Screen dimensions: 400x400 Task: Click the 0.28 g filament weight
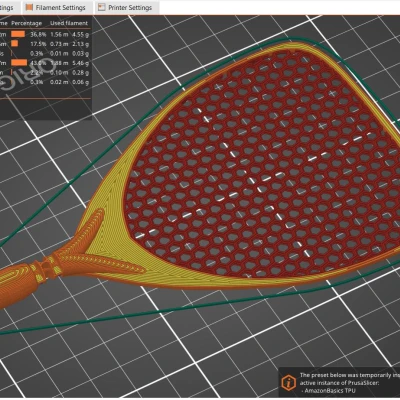coord(80,73)
